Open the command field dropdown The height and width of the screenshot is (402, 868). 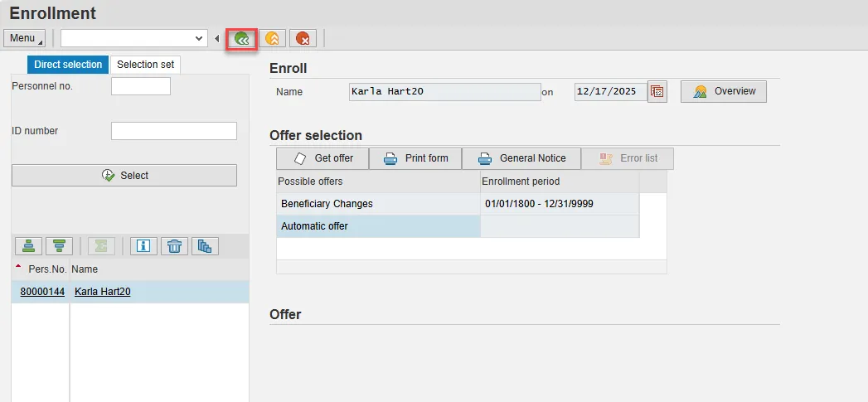pos(199,38)
